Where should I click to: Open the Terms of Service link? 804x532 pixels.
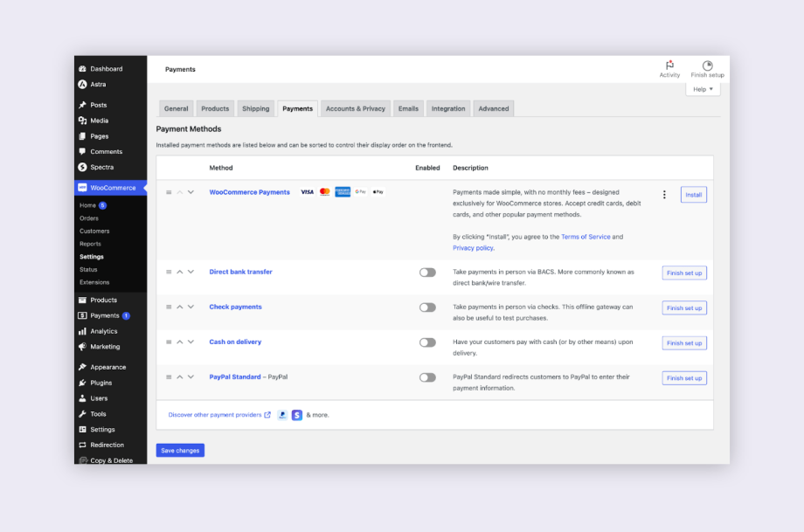point(586,237)
